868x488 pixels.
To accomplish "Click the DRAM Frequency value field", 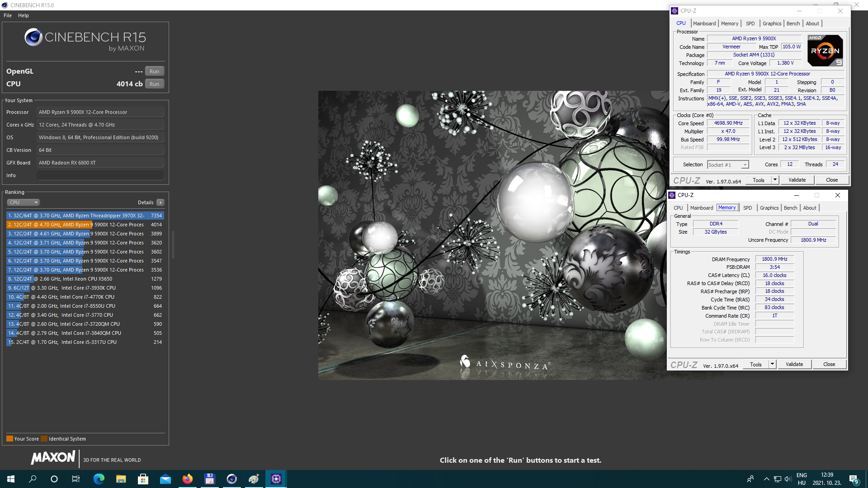I will (774, 259).
